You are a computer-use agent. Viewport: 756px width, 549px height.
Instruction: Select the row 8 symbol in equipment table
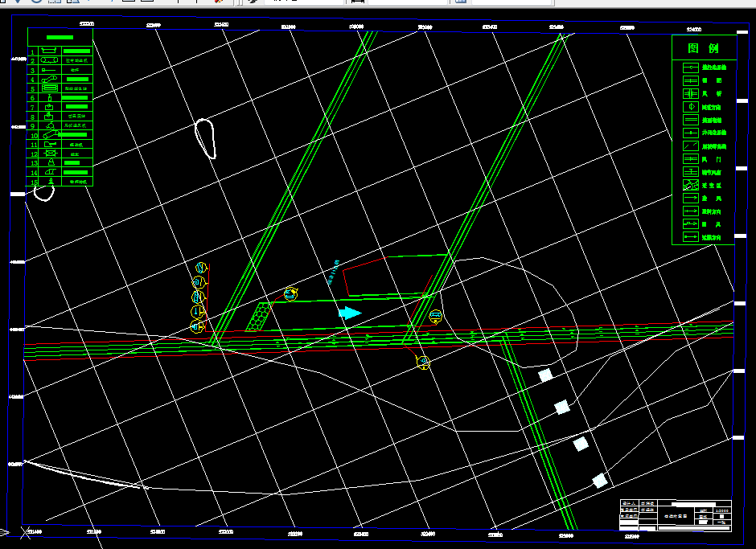click(x=49, y=117)
